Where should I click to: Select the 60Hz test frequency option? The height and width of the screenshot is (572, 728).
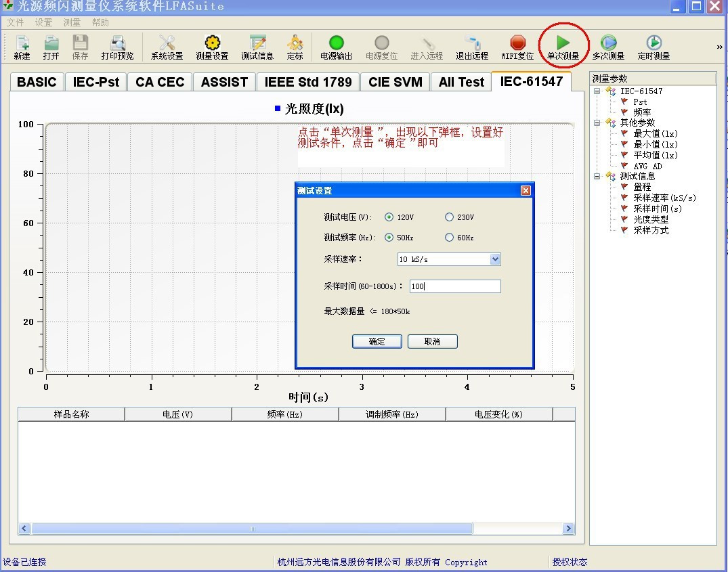tap(449, 238)
